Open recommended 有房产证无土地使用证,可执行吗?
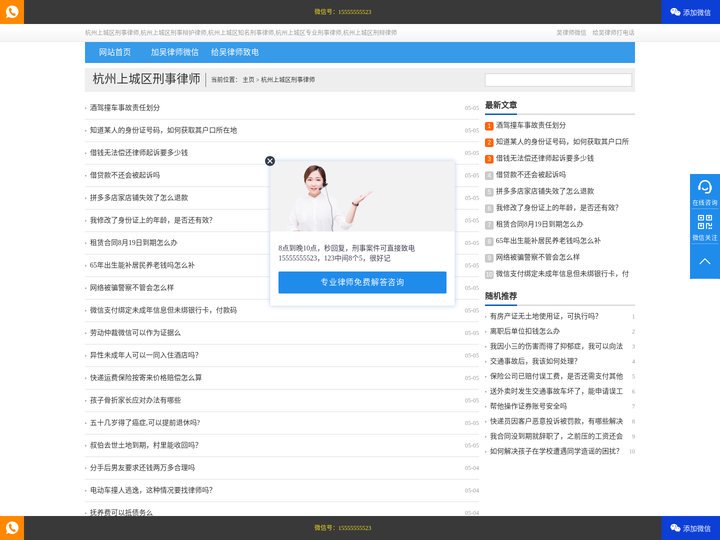 [544, 316]
